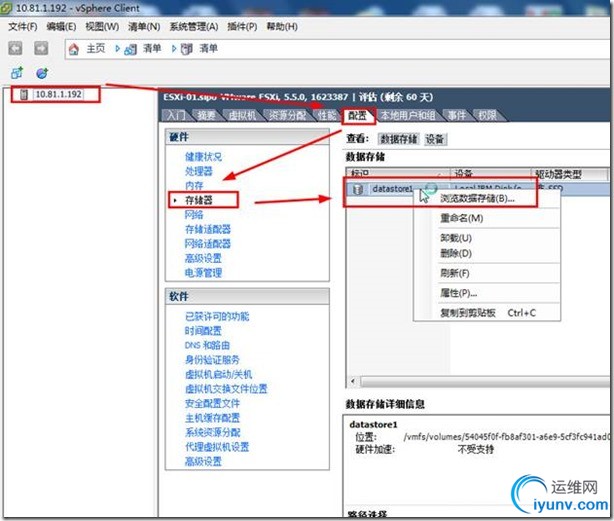
Task: Open the 清单(N) menu
Action: coord(144,27)
